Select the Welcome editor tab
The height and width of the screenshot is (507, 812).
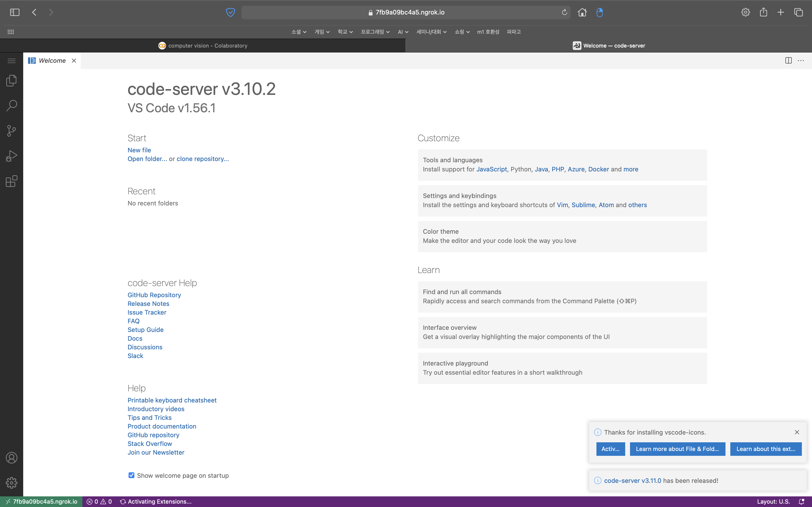click(52, 61)
